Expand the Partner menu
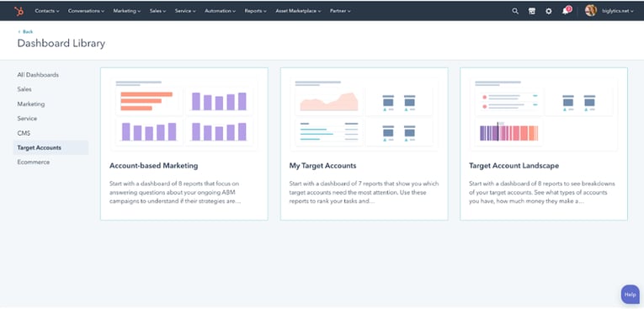Screen dimensions: 644x309 click(x=340, y=11)
